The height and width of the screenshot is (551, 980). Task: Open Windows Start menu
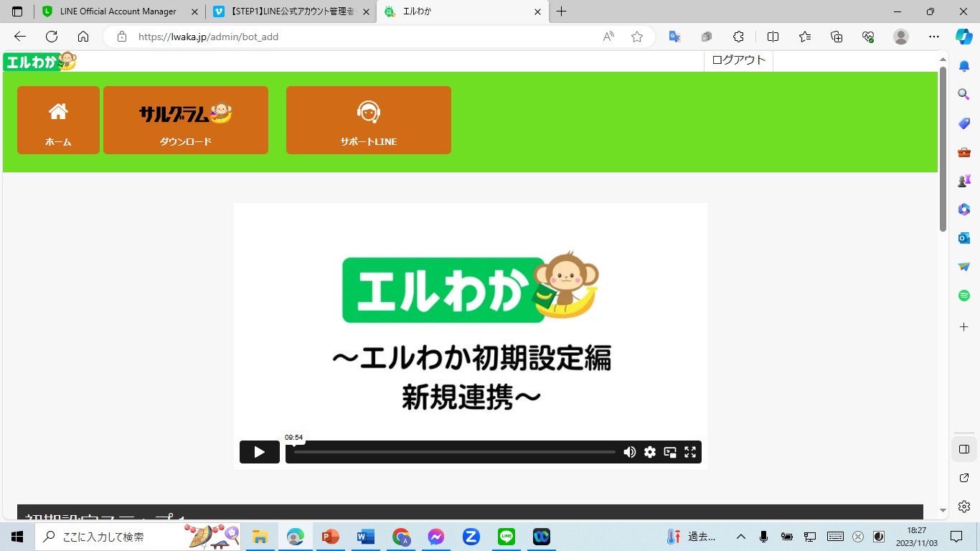click(x=17, y=537)
